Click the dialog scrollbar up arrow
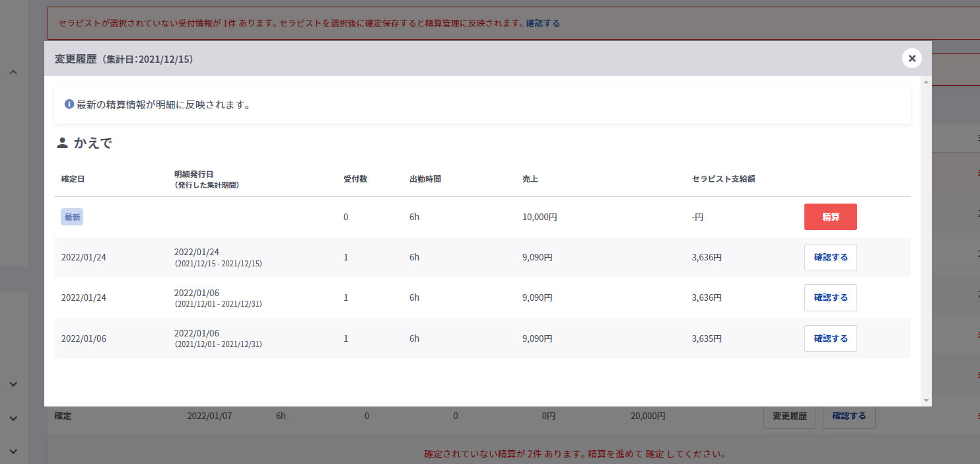This screenshot has height=464, width=980. click(x=926, y=82)
